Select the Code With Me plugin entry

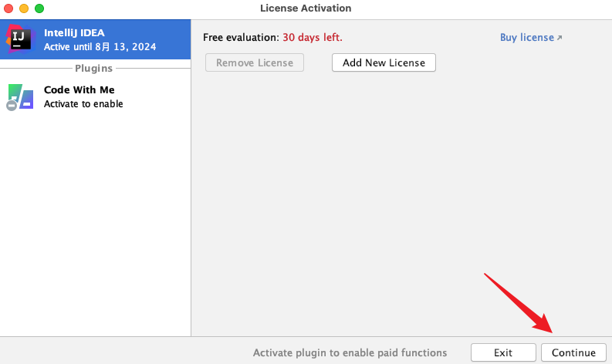point(100,97)
